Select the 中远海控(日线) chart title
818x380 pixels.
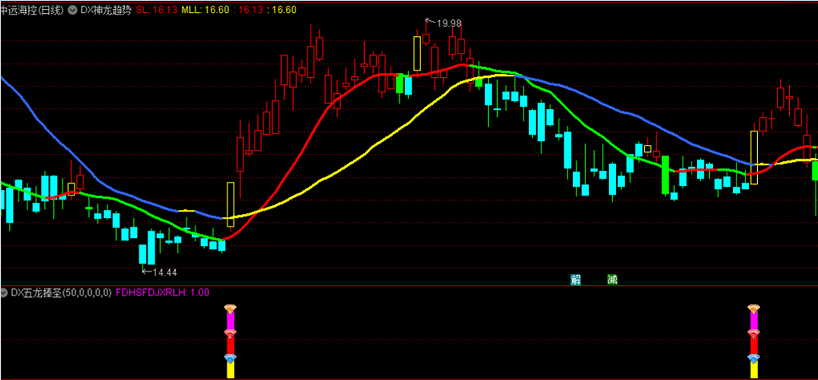click(32, 9)
